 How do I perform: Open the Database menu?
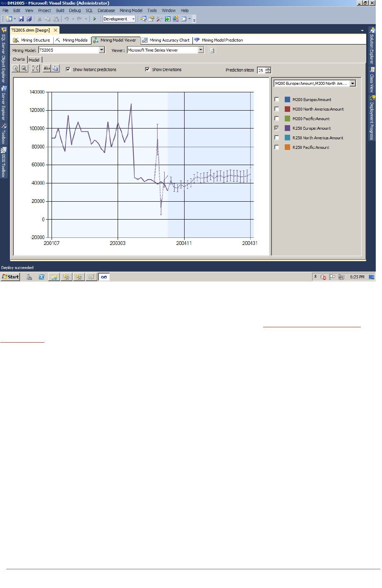click(x=106, y=10)
